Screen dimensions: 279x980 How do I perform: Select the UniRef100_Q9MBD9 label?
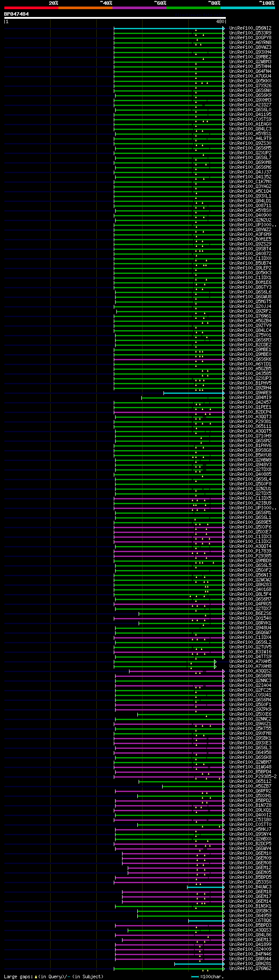[250, 560]
